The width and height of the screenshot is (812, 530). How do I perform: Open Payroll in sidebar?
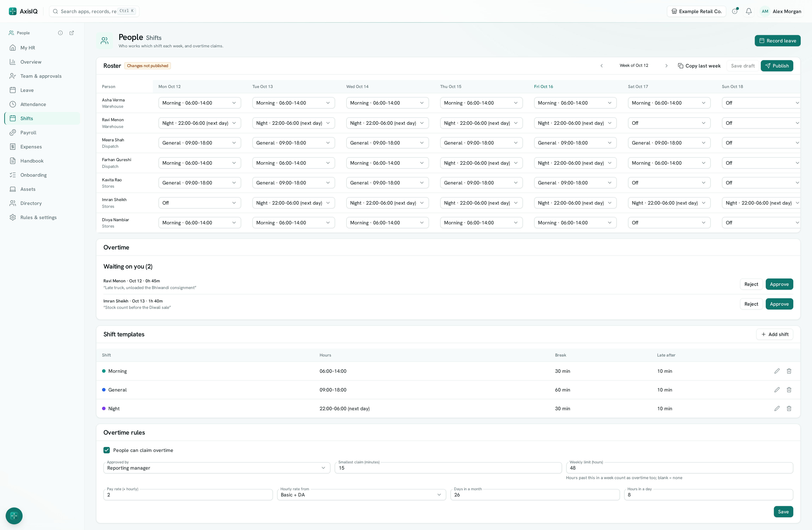(x=42, y=132)
